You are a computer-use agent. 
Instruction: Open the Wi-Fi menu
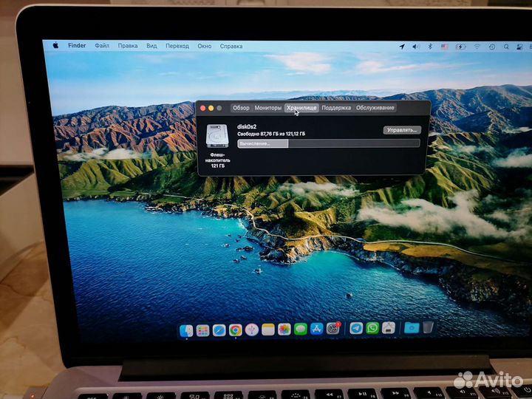(x=477, y=47)
